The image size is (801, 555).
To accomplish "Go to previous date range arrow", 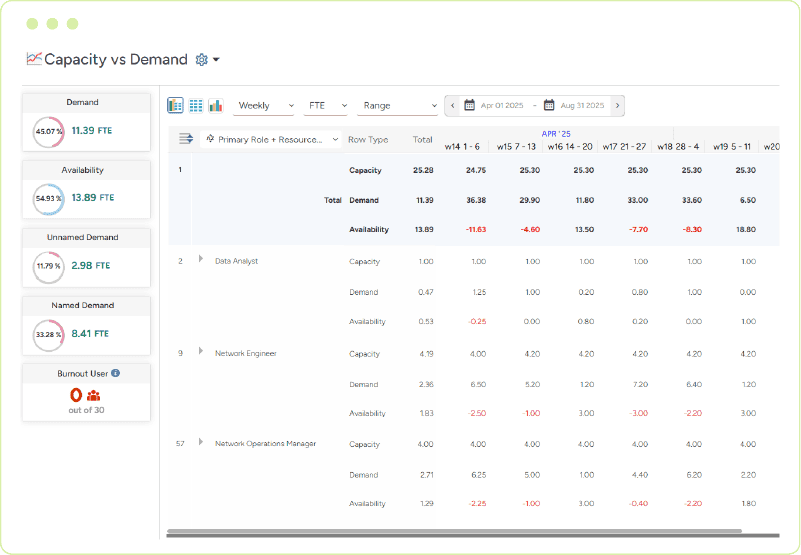I will [x=452, y=105].
